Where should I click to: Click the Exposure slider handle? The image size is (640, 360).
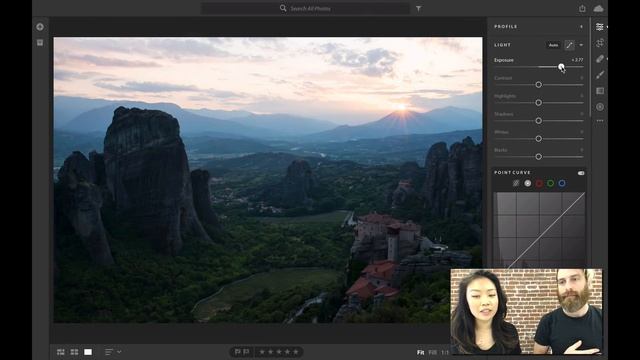[561, 67]
